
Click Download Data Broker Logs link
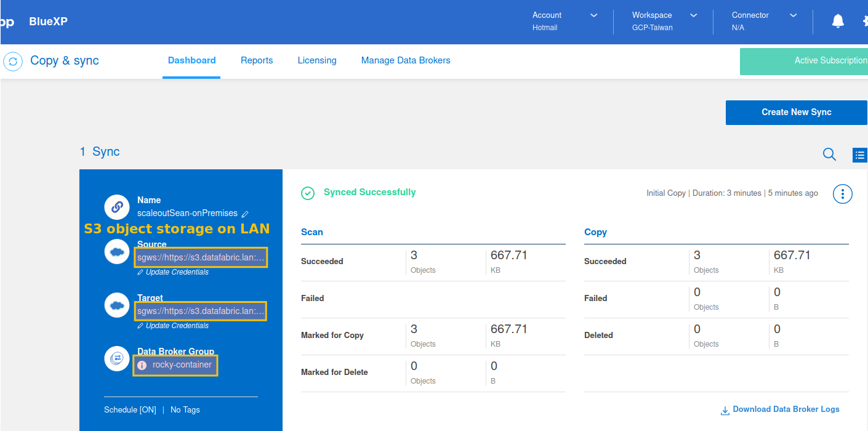pyautogui.click(x=786, y=409)
